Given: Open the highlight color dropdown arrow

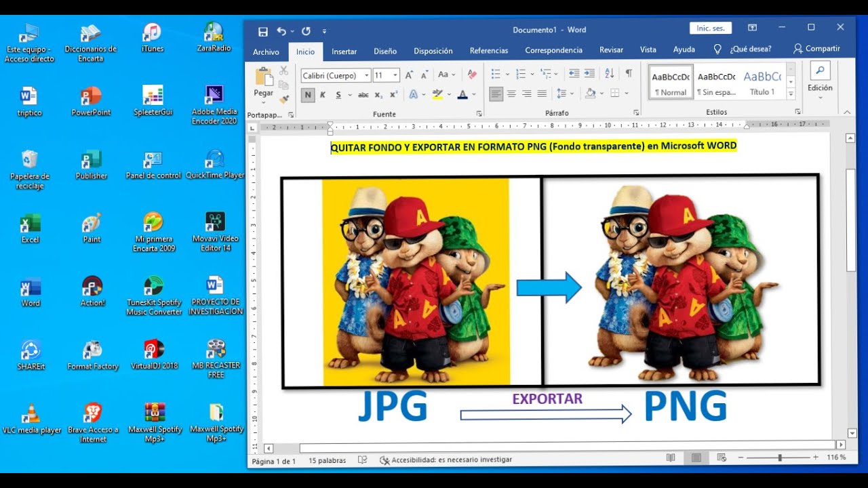Looking at the screenshot, I should [x=449, y=95].
